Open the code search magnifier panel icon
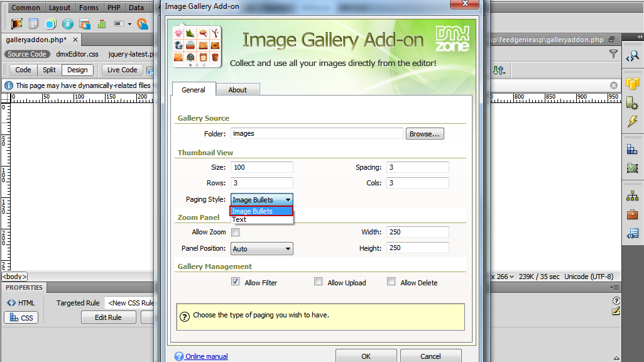 (x=633, y=57)
